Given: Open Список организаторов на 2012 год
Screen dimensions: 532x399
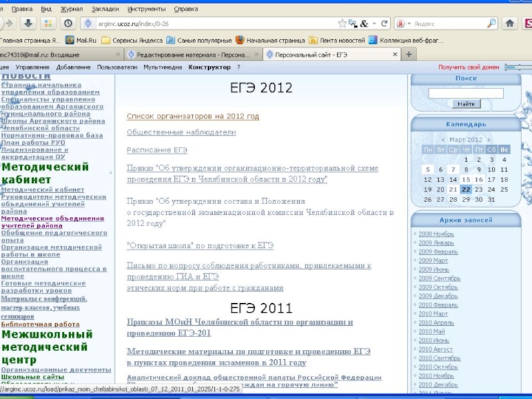Looking at the screenshot, I should [x=193, y=116].
